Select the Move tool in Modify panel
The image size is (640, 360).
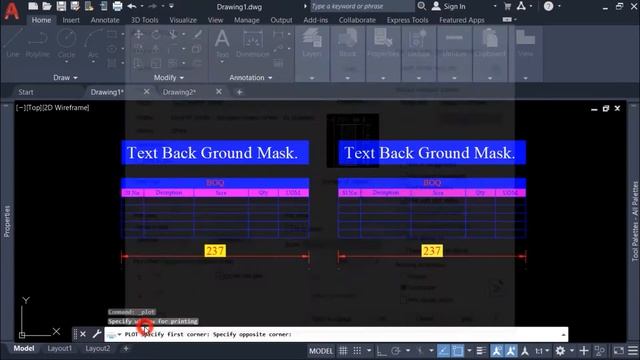pos(139,35)
